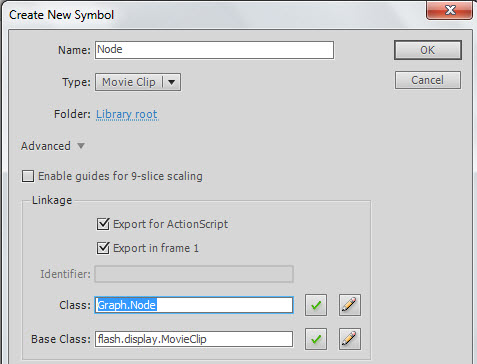477x364 pixels.
Task: Cancel the Create New Symbol dialog
Action: pyautogui.click(x=428, y=80)
